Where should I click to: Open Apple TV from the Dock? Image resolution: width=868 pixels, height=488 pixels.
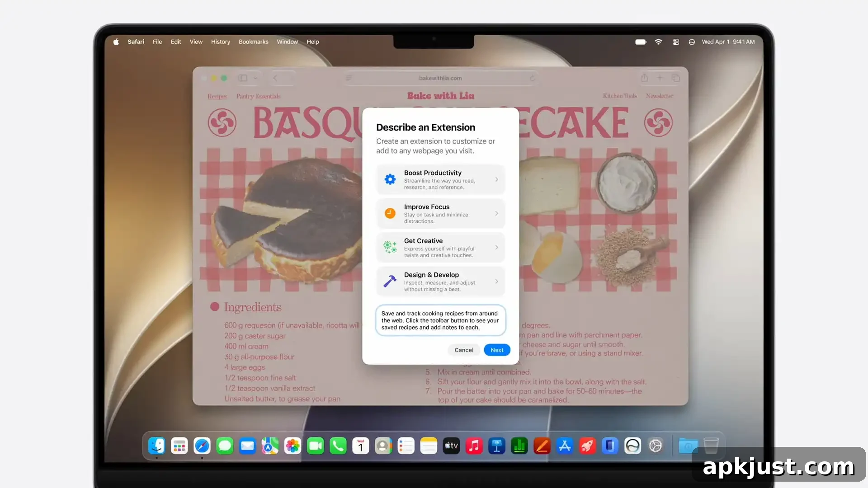tap(451, 446)
